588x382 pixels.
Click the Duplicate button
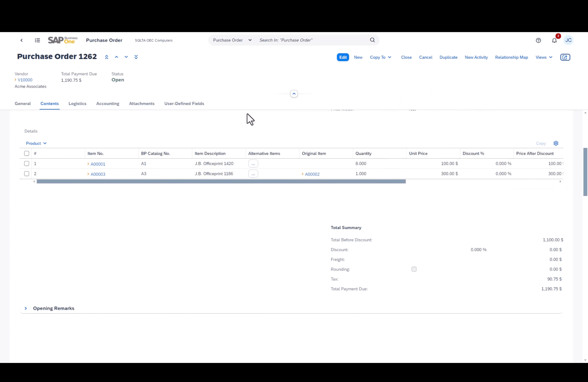point(448,57)
